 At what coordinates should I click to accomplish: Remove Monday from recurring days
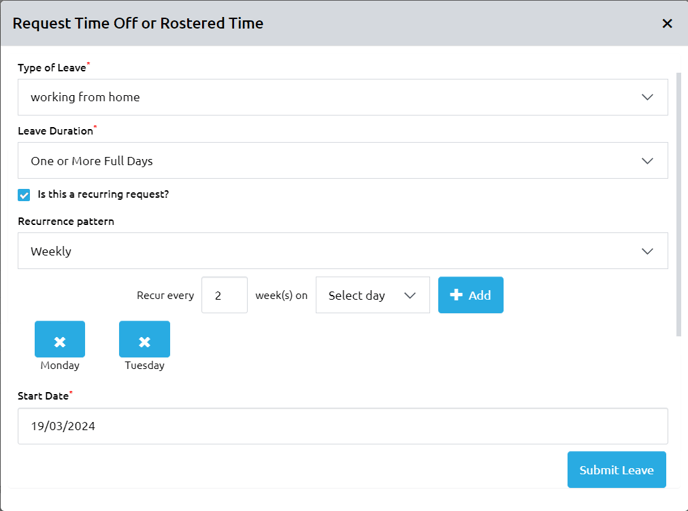60,340
